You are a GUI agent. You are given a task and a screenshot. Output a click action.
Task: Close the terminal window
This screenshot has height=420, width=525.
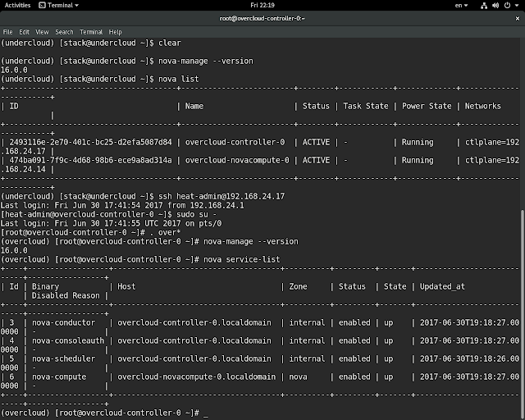point(517,18)
